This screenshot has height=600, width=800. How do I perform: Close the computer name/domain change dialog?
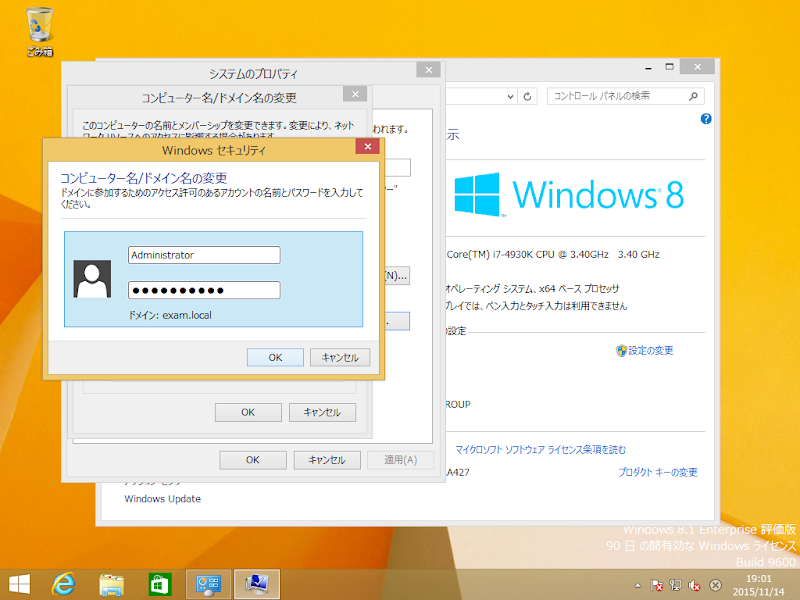[355, 94]
